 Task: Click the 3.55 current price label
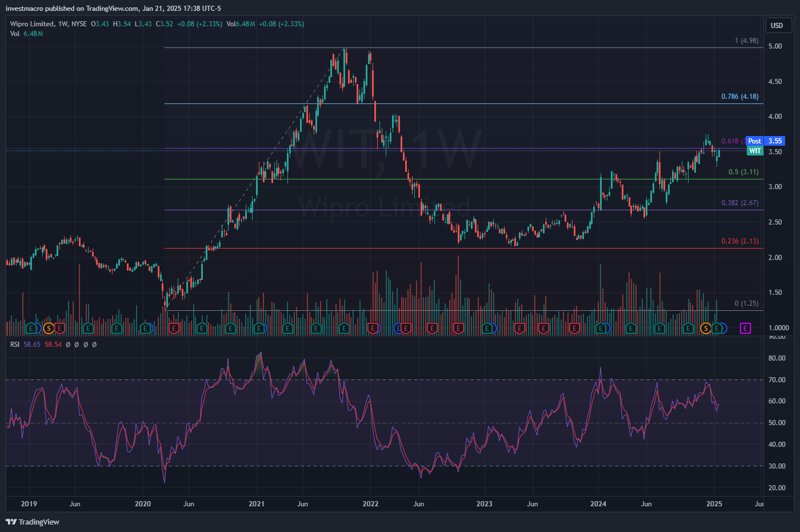point(775,141)
